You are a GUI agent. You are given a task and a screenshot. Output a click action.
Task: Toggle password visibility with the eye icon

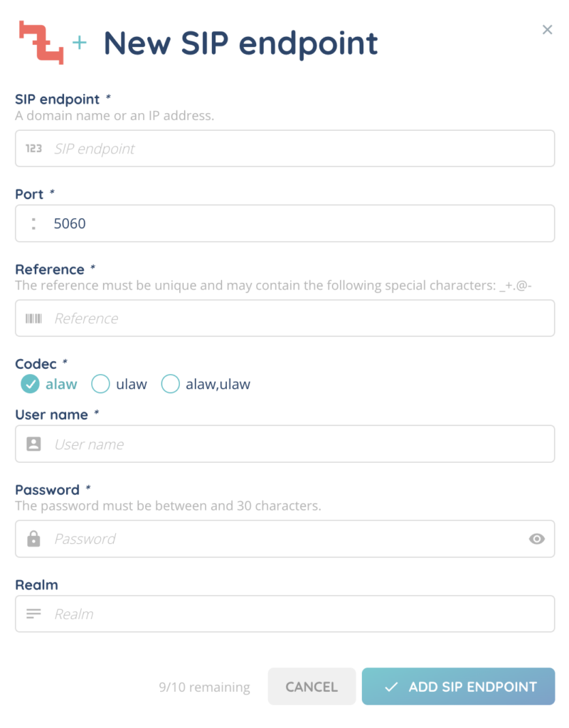pos(537,539)
